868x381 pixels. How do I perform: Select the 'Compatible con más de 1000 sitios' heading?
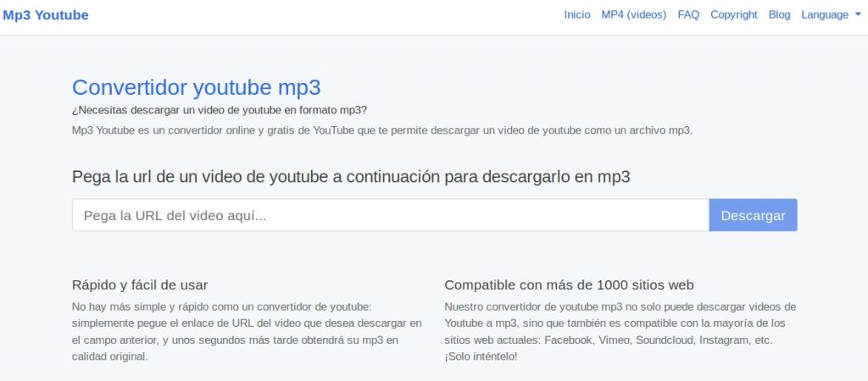569,284
